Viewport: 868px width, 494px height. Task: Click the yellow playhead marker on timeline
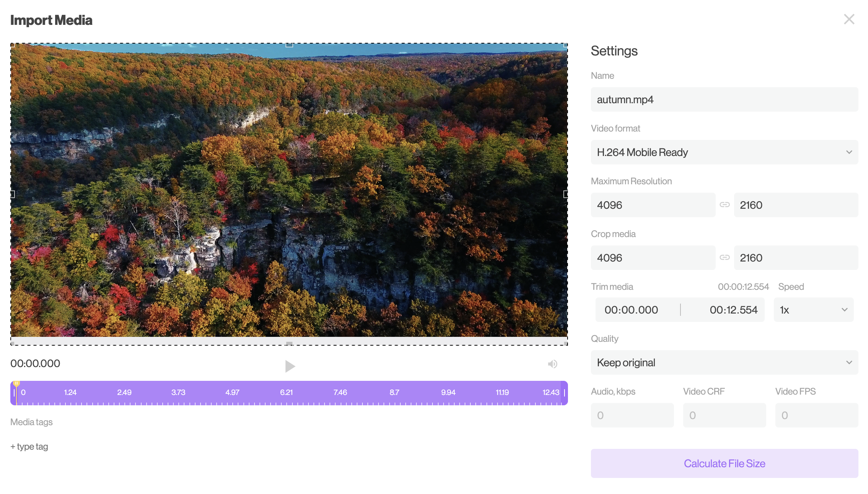[x=16, y=383]
